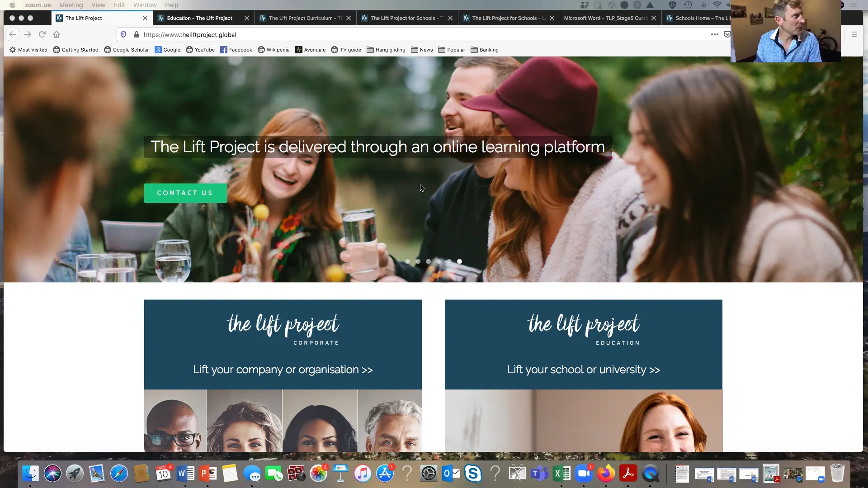Open the App Store from the Dock
Viewport: 868px width, 488px height.
tap(385, 474)
